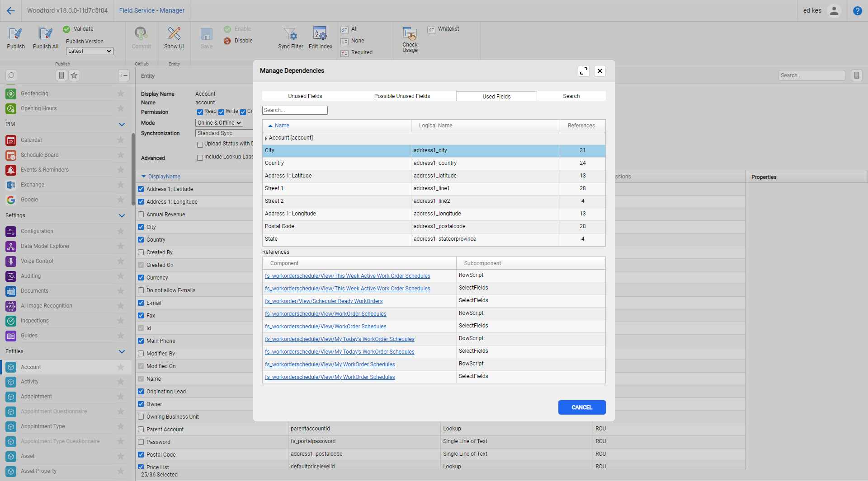Enable the Annual Revenue field checkbox
This screenshot has height=481, width=868.
(x=141, y=215)
